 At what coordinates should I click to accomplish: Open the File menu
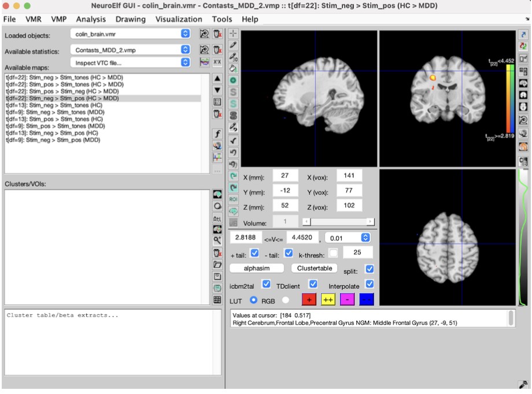[x=9, y=19]
